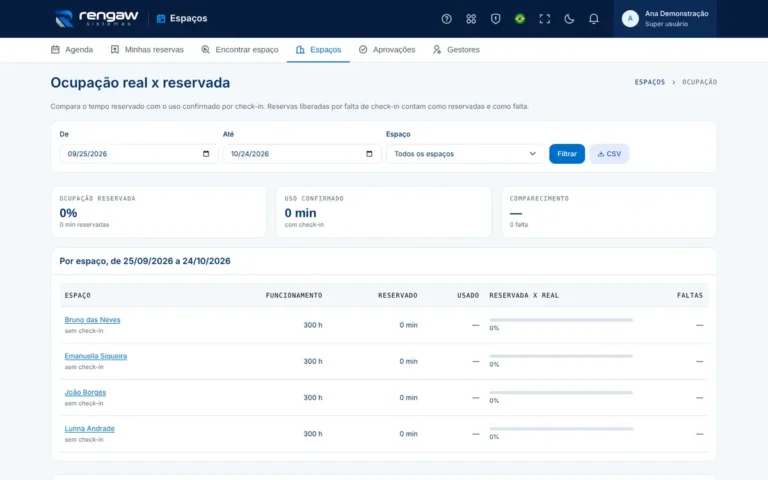This screenshot has width=768, height=480.
Task: Click Ocupação real x reservada page title
Action: pos(140,83)
